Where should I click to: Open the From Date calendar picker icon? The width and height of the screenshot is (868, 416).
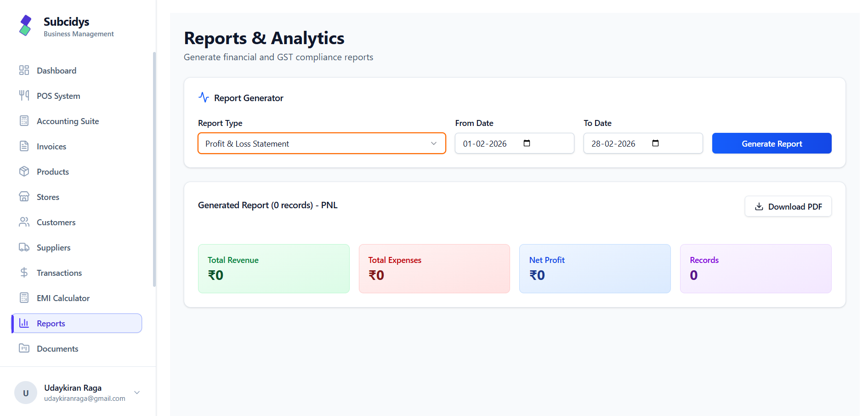(x=527, y=143)
